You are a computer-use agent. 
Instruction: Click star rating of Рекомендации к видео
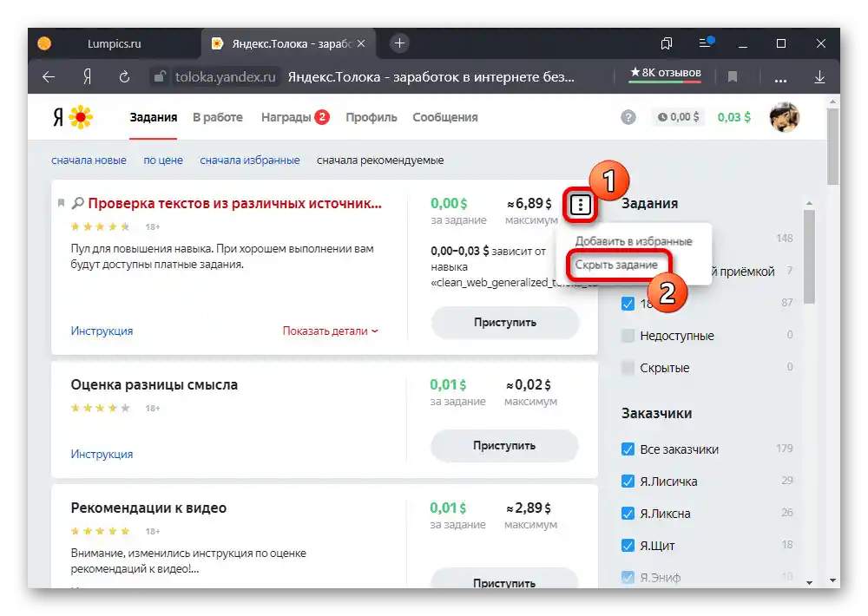100,531
